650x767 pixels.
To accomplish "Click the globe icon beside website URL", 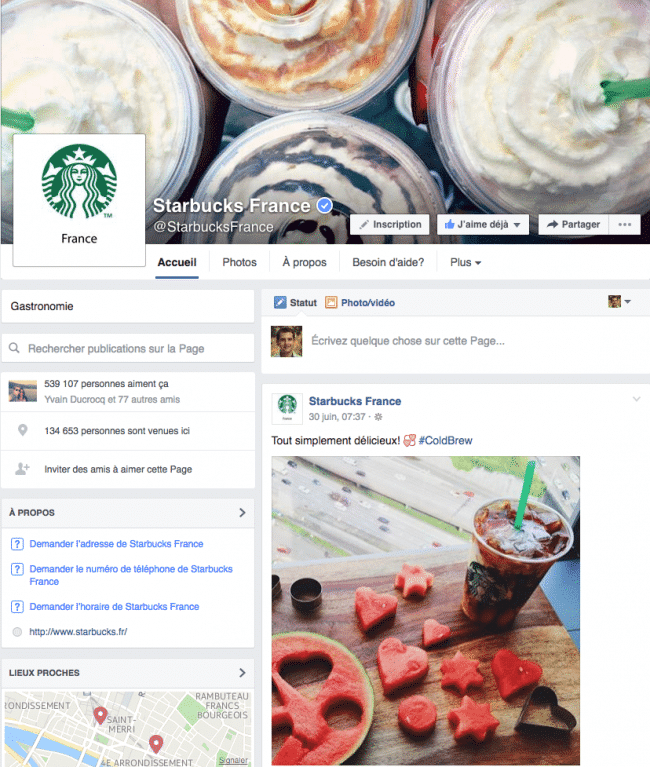I will coord(17,632).
